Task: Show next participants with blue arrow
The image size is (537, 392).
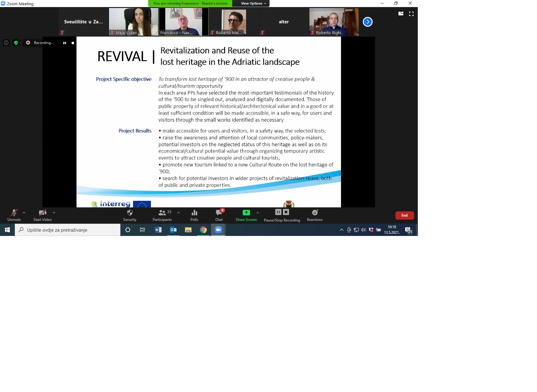Action: (367, 22)
